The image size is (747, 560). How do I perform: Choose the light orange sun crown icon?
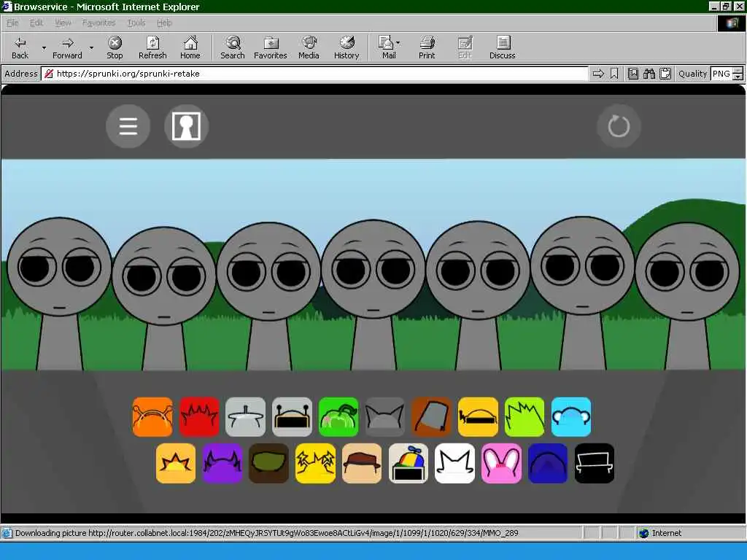pos(176,463)
